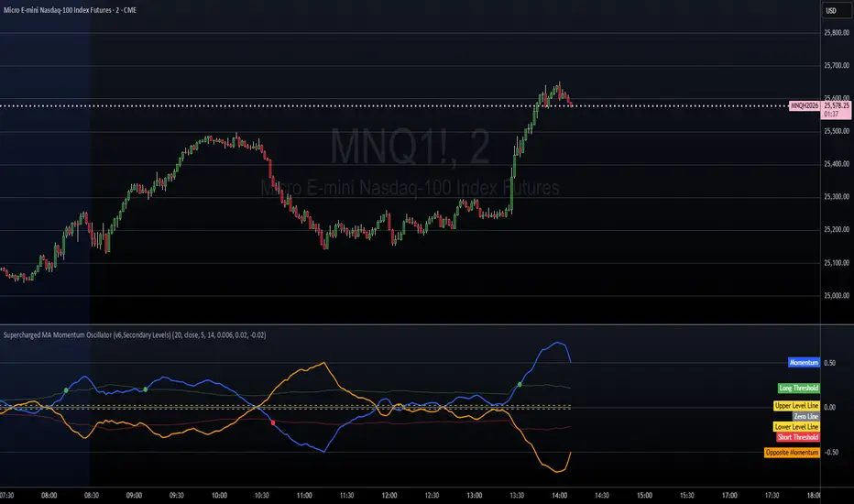
Task: Open the Supercharged MA Momentum Oscillator legend
Action: [x=135, y=335]
